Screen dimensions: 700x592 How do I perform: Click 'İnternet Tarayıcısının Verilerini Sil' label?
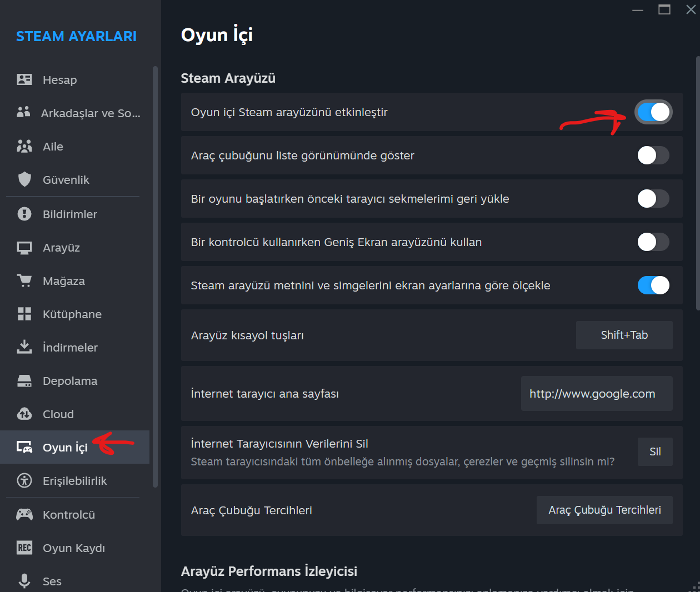pyautogui.click(x=279, y=444)
